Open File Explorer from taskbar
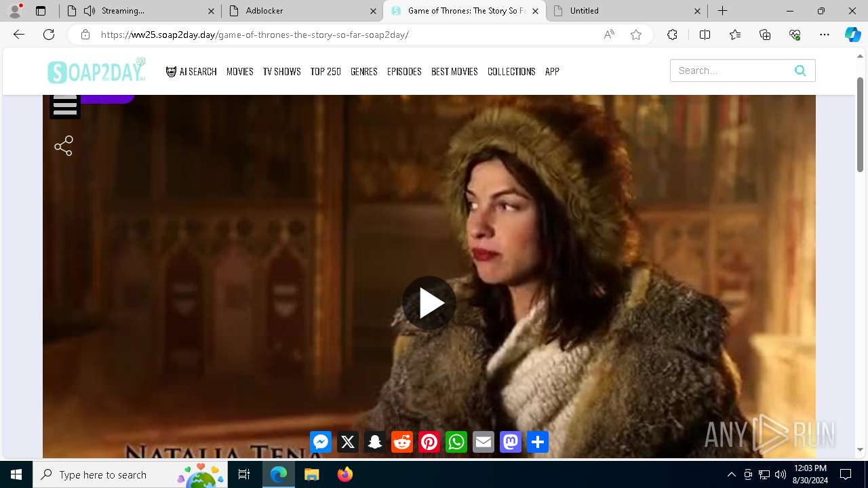Image resolution: width=868 pixels, height=488 pixels. coord(312,474)
